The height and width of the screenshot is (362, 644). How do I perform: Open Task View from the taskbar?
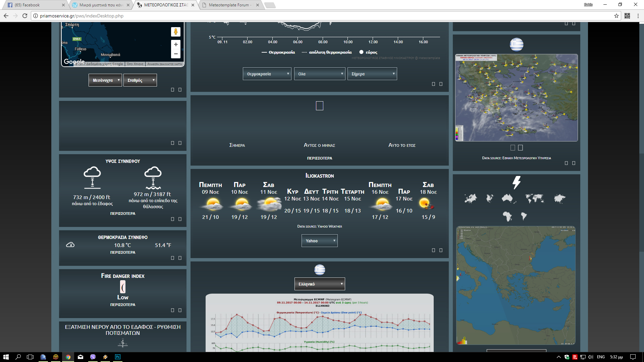pos(30,357)
